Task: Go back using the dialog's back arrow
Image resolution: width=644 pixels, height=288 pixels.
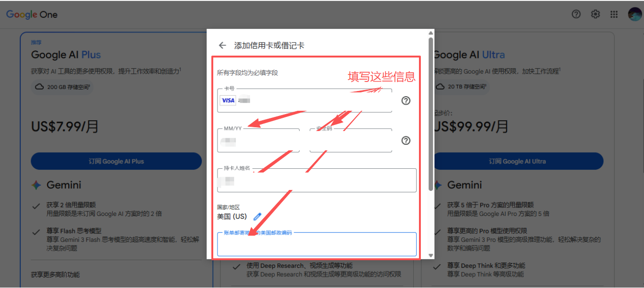Action: (223, 45)
